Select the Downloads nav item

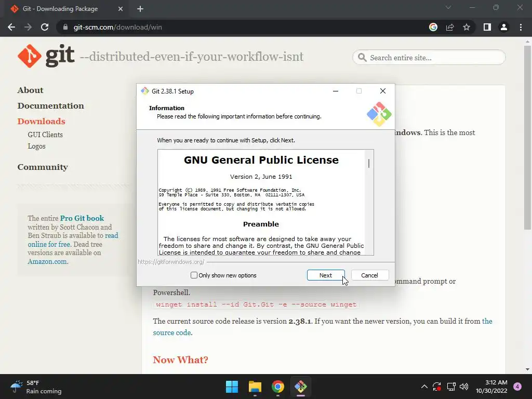coord(41,122)
